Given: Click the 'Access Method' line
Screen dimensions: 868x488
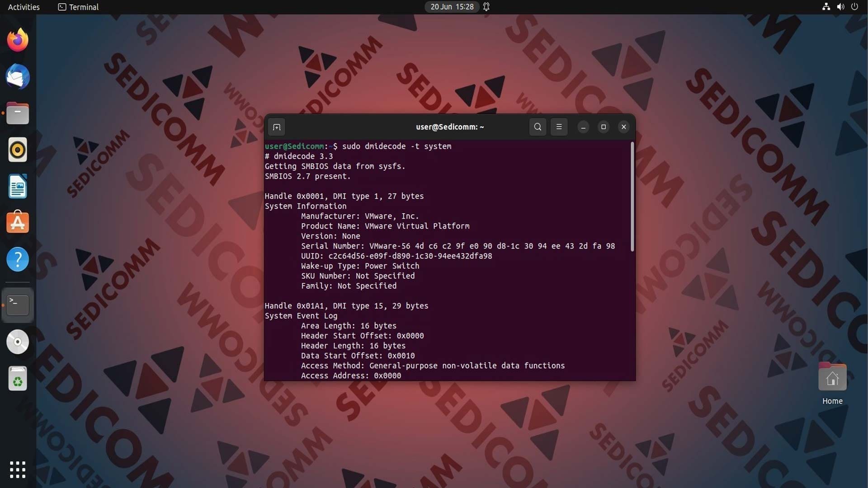Looking at the screenshot, I should 433,366.
